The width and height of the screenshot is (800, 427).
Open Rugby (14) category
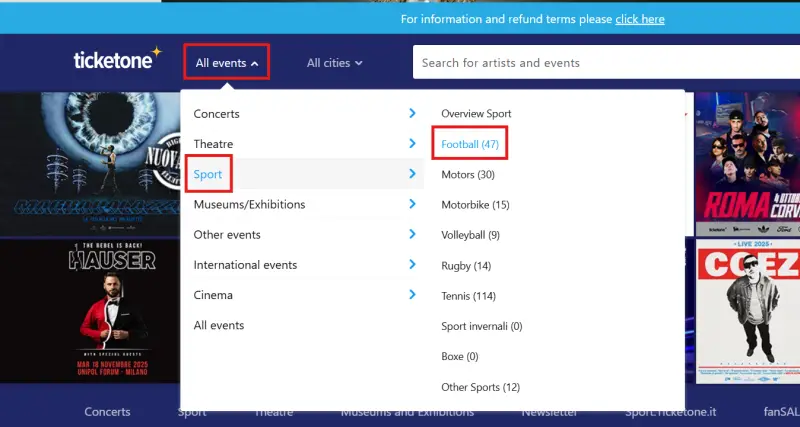[466, 265]
